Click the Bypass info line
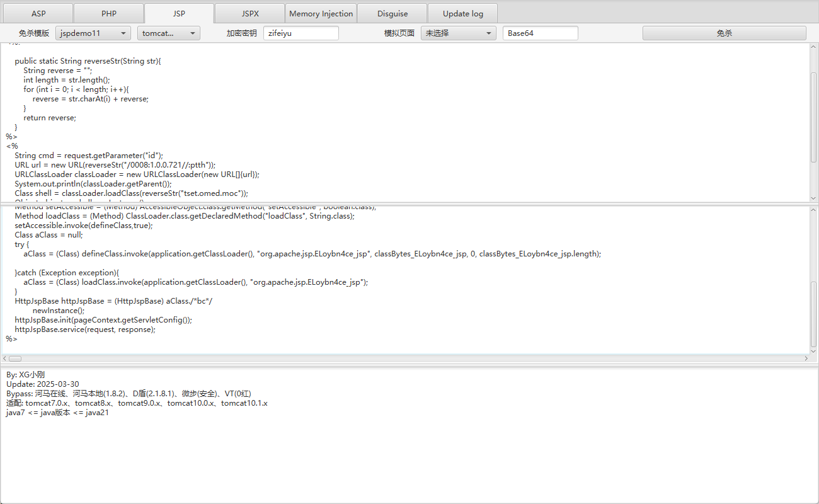 click(x=129, y=394)
